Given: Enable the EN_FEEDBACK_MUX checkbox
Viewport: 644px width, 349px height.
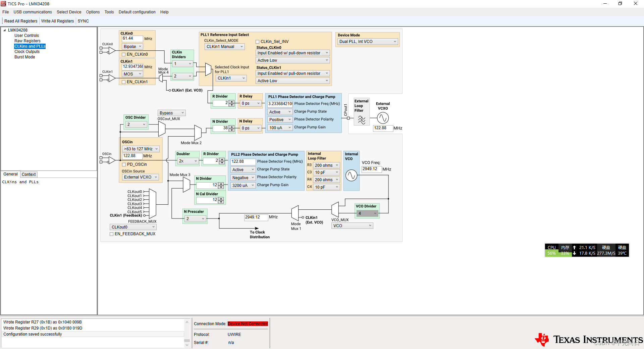Looking at the screenshot, I should (111, 234).
